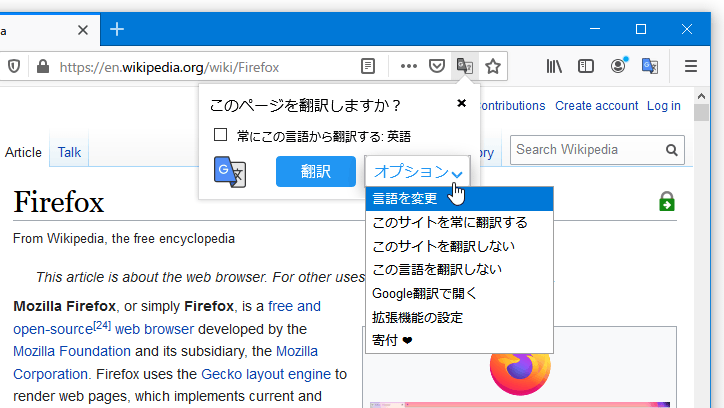Click the scrollbar up arrow
Image resolution: width=724 pixels, height=408 pixels.
701,96
